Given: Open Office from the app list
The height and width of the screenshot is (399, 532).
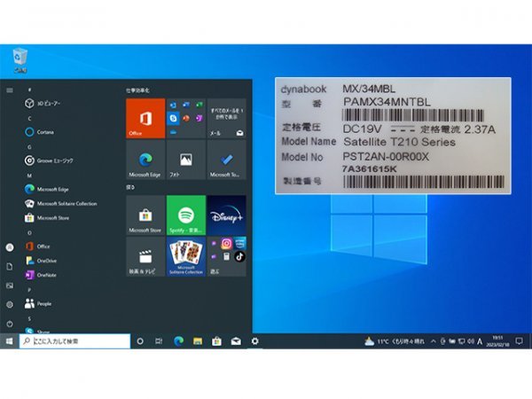Looking at the screenshot, I should pyautogui.click(x=37, y=246).
